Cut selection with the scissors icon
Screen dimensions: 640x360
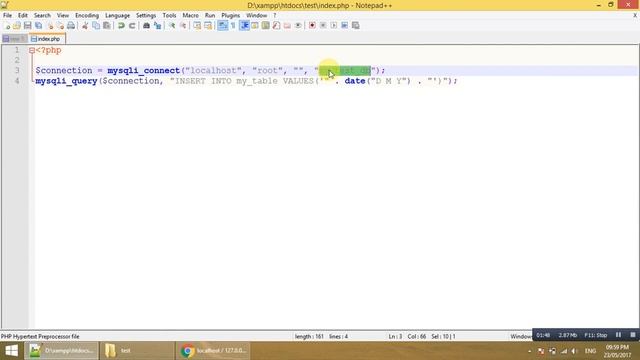(x=85, y=26)
